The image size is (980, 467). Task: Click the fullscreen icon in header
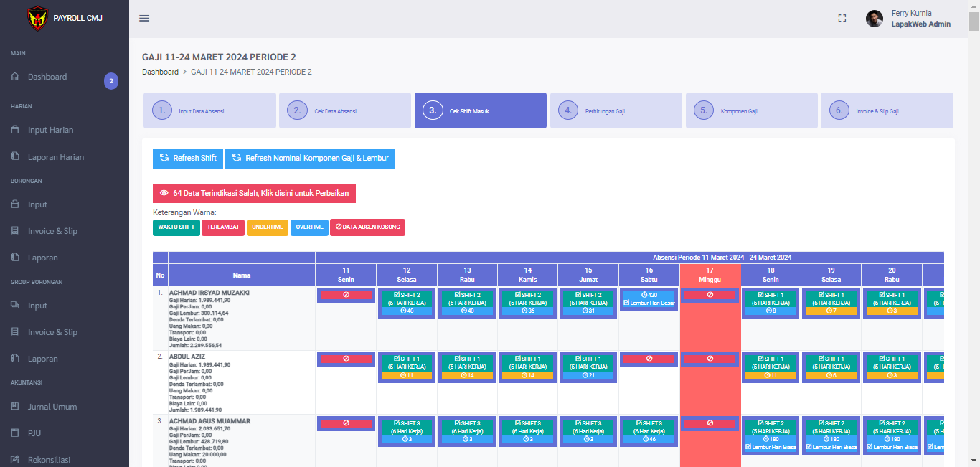[x=842, y=19]
